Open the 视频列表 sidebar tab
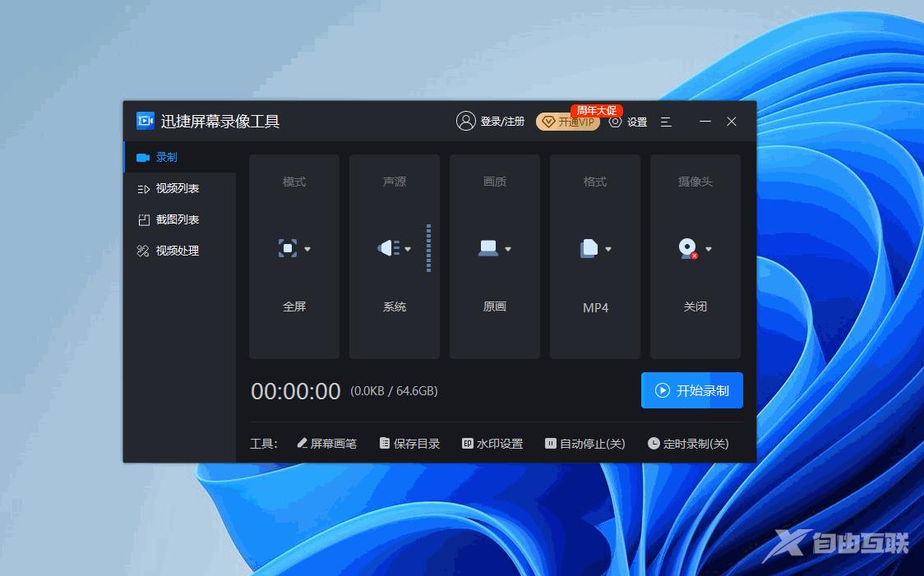The image size is (924, 576). coord(180,188)
